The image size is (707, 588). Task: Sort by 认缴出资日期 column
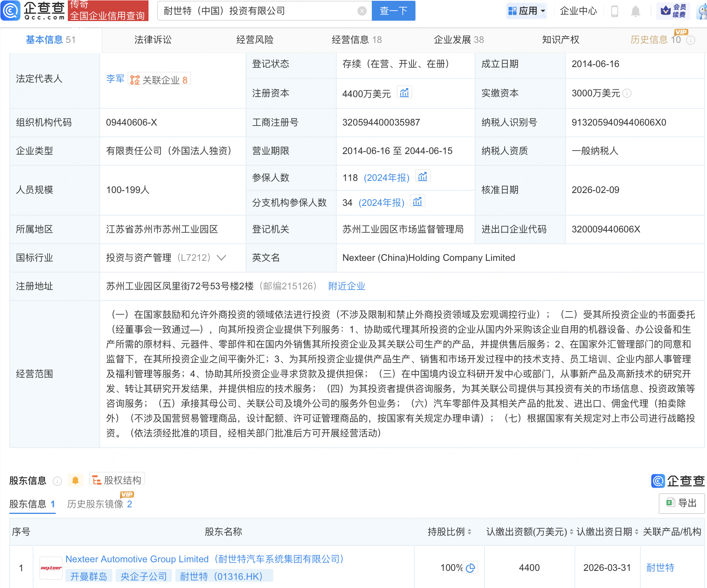coord(636,532)
